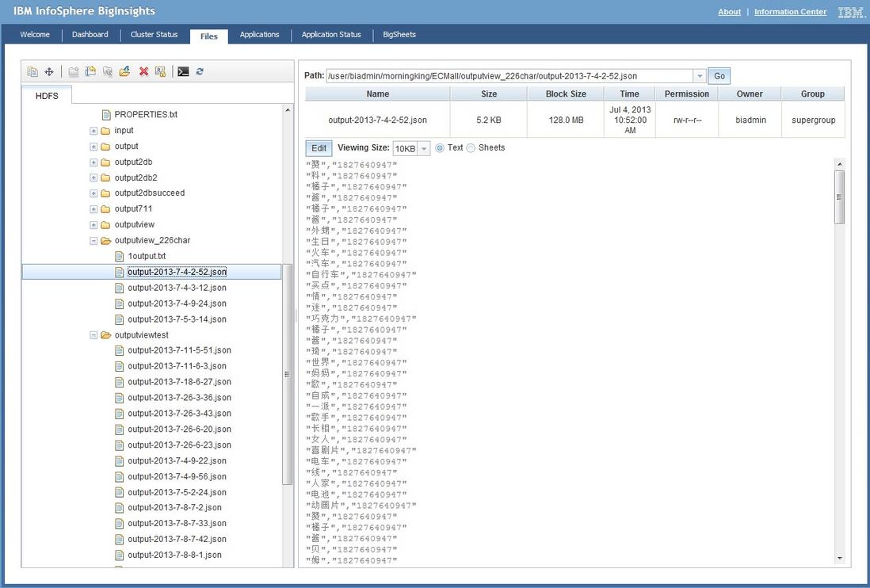This screenshot has width=870, height=588.
Task: Select output-2013-7-18-6-27.json in the tree
Action: coord(179,382)
